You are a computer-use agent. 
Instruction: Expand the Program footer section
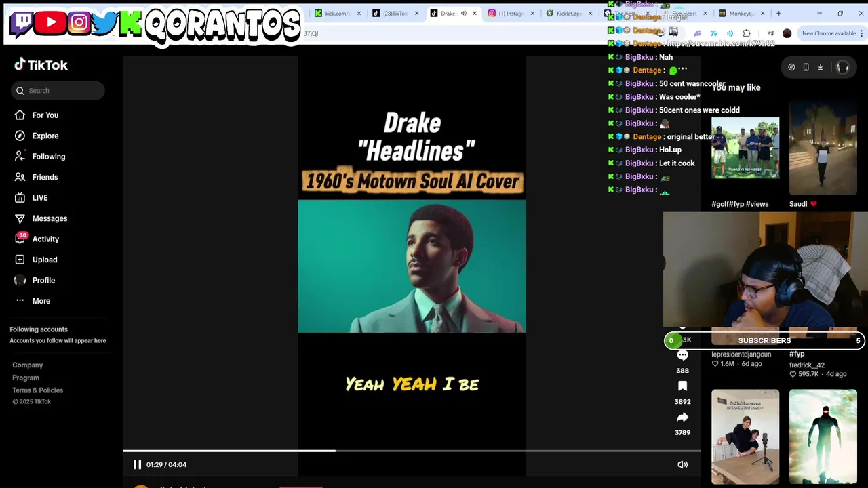pyautogui.click(x=26, y=378)
